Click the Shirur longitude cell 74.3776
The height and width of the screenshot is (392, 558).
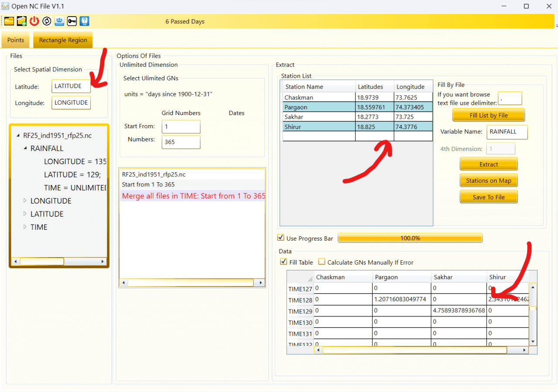click(413, 126)
